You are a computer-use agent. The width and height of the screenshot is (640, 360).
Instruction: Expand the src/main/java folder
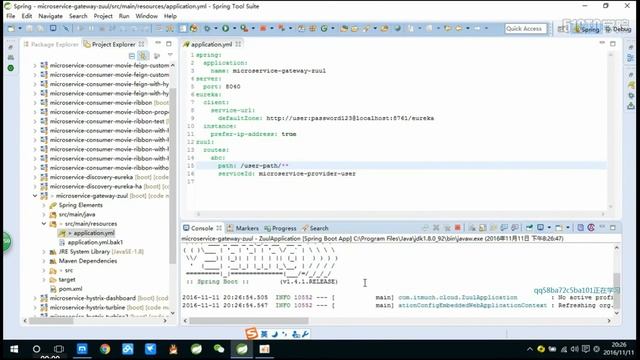coord(44,214)
